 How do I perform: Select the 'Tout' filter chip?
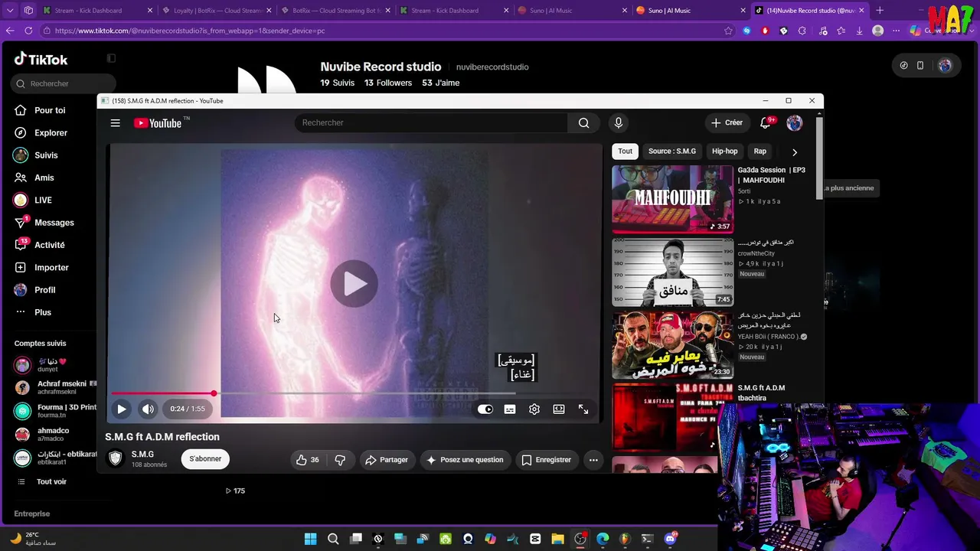click(626, 152)
